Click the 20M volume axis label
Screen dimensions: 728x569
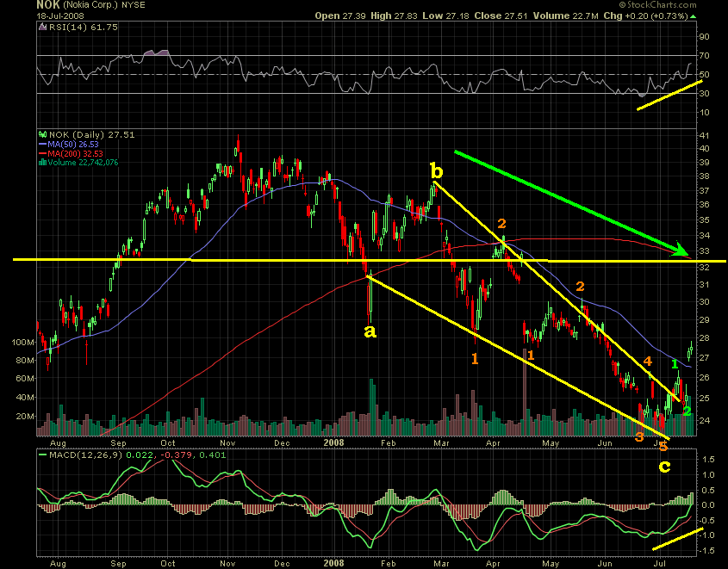click(x=25, y=417)
